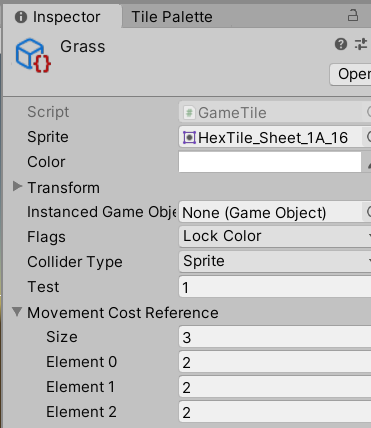The width and height of the screenshot is (371, 428).
Task: Click the array Size field
Action: point(275,337)
